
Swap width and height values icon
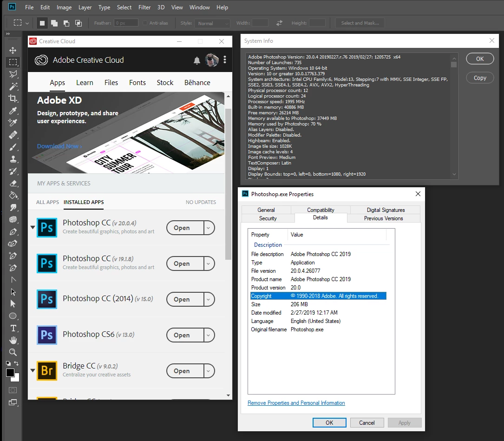tap(279, 23)
